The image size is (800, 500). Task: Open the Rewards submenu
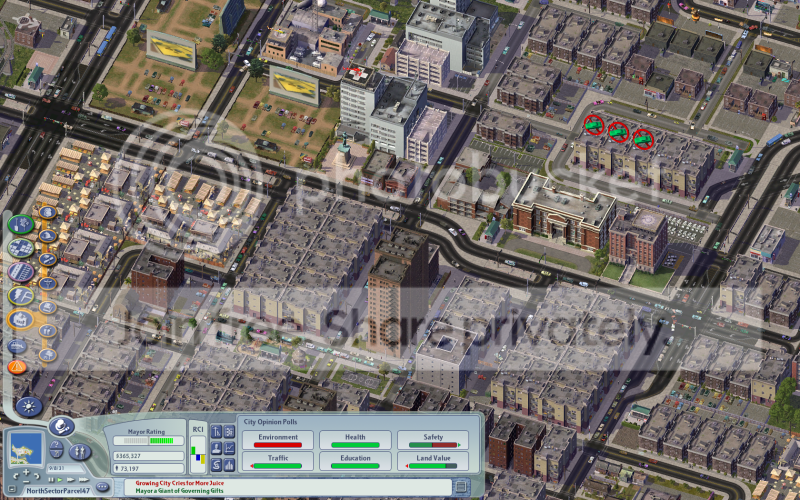47,331
